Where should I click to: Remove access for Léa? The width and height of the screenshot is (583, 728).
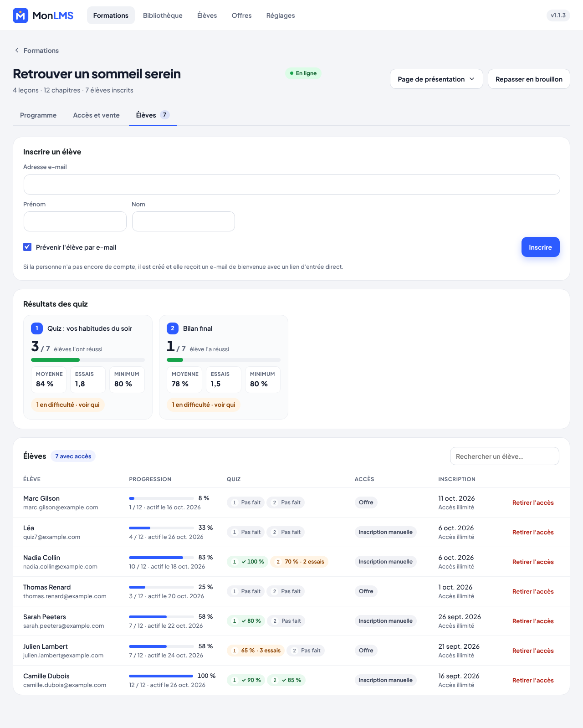(x=533, y=532)
